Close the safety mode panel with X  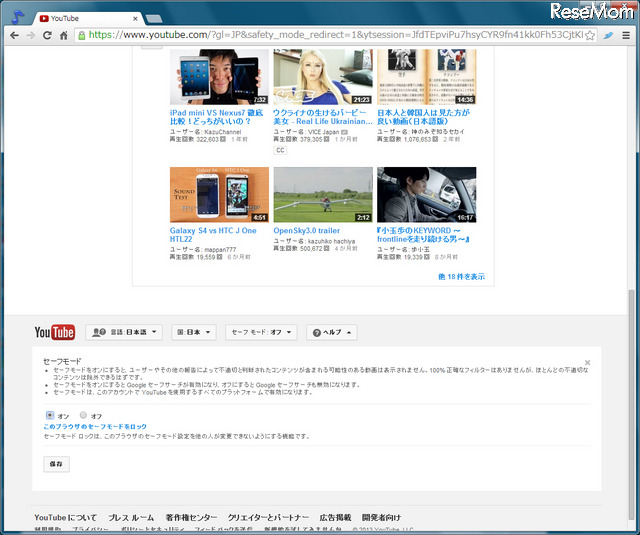pos(587,363)
